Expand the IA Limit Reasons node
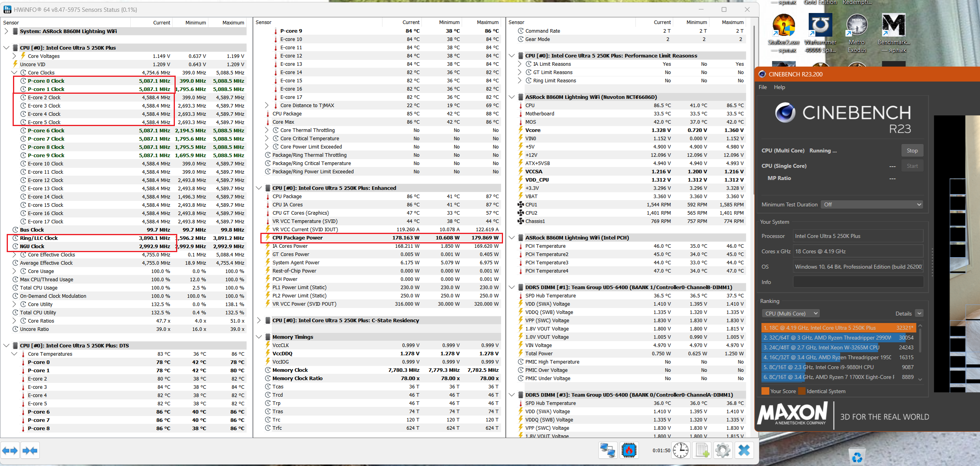The width and height of the screenshot is (980, 466). click(x=520, y=64)
